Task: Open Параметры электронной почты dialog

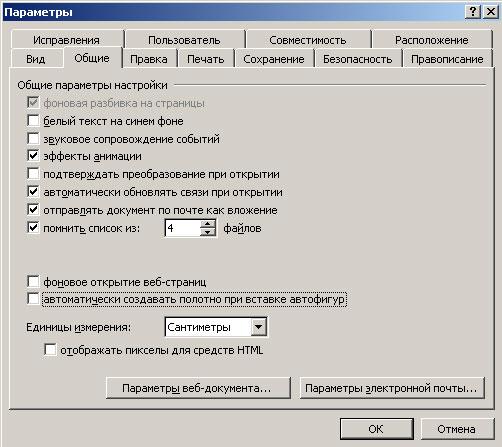Action: (392, 388)
